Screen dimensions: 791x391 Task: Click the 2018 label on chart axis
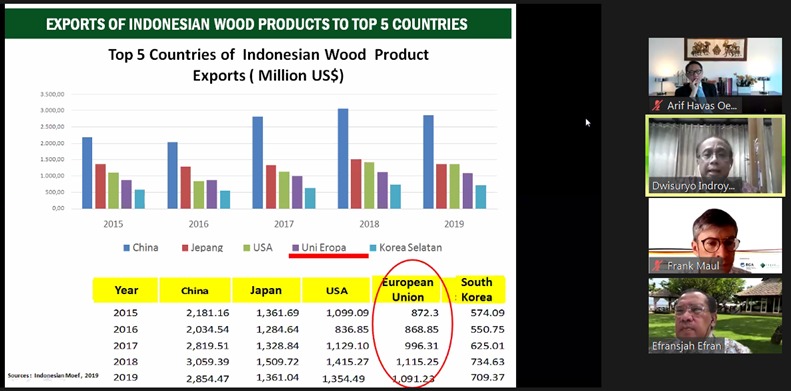click(369, 225)
